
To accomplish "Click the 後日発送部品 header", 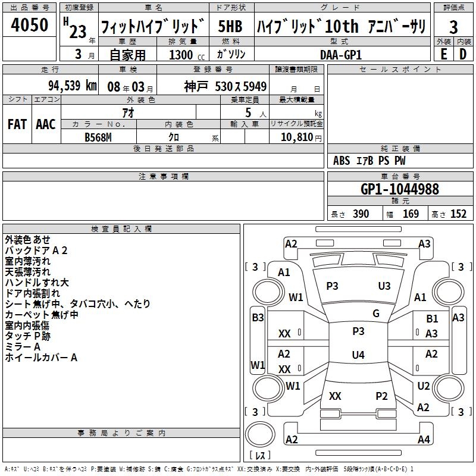I will coord(164,148).
